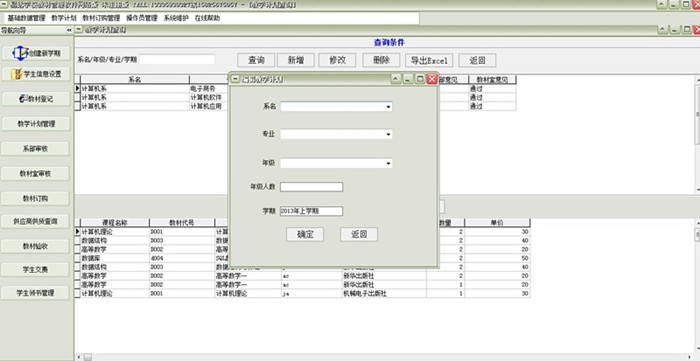Click the 教学计划管理 sidebar button
Screen dimensions: 700x361
[x=36, y=124]
